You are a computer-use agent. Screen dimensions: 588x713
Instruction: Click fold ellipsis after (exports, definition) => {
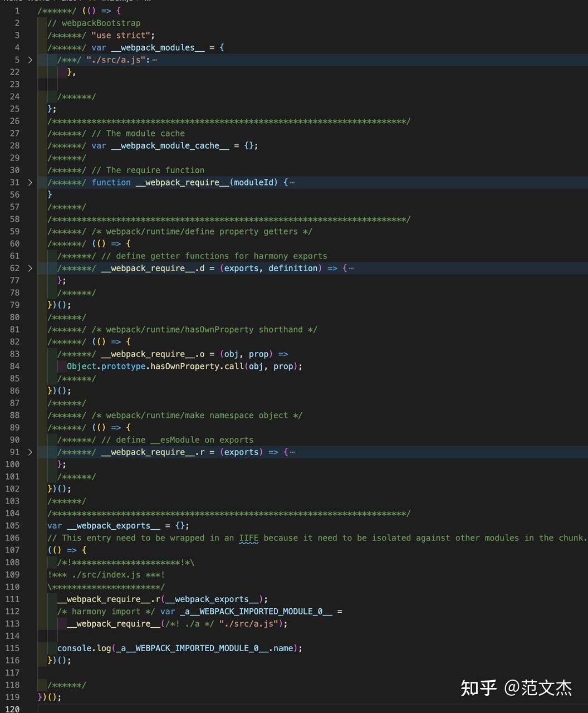[x=351, y=268]
